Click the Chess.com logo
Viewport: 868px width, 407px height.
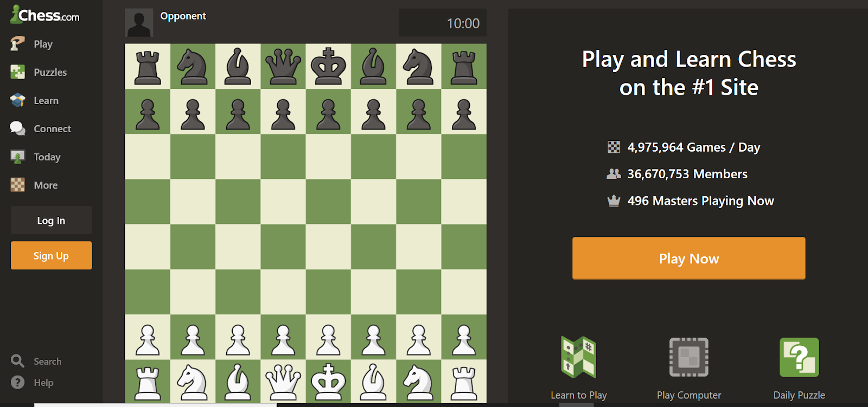pos(45,15)
